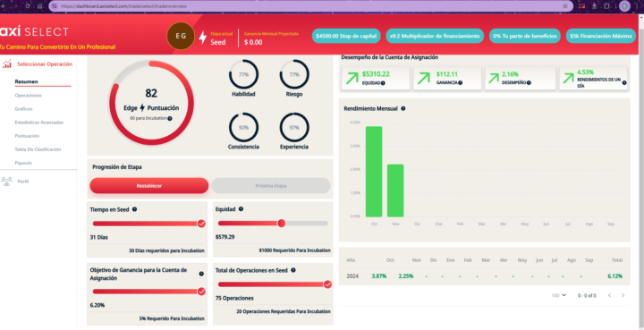The height and width of the screenshot is (330, 644).
Task: Click the $4500.00 Stop de capital pill
Action: (346, 36)
